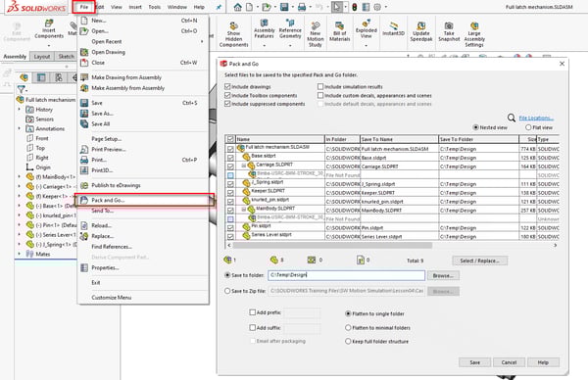
Task: Select the Top plane in the feature tree
Action: (x=35, y=148)
